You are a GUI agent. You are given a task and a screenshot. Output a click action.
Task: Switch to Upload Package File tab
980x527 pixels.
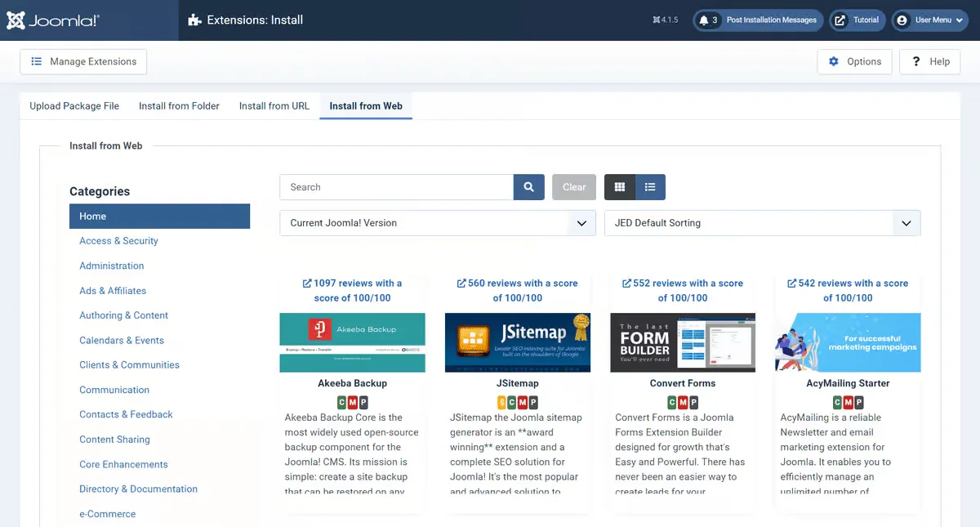[74, 106]
